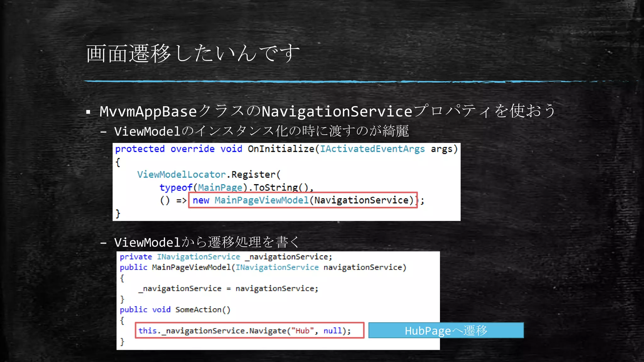Image resolution: width=644 pixels, height=362 pixels.
Task: Click the new MainPageViewModel(NavigationService) code
Action: click(x=303, y=200)
